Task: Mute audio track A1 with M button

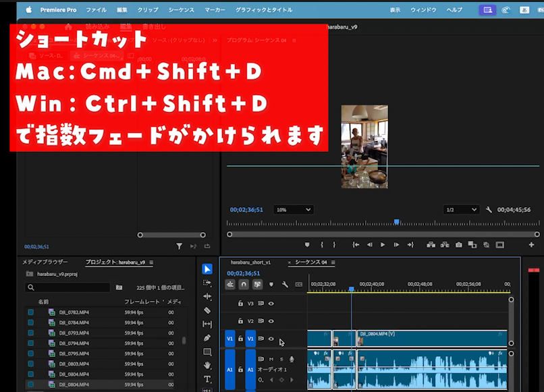Action: (x=271, y=359)
